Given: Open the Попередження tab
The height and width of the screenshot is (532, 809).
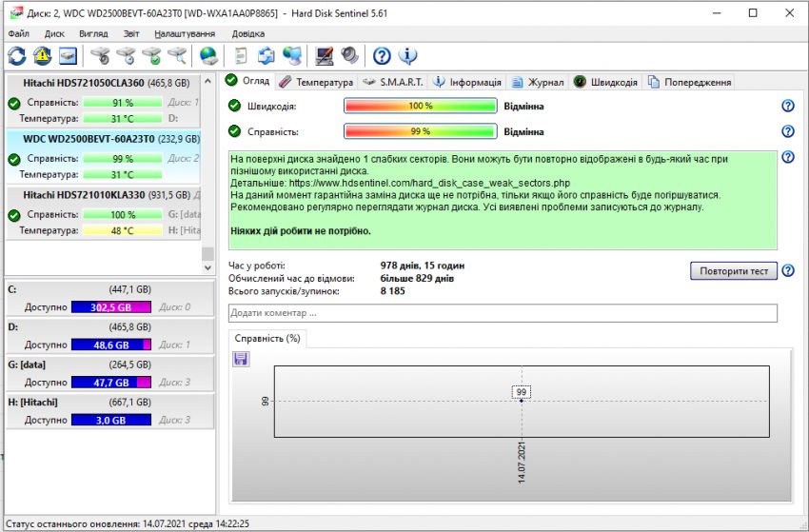Looking at the screenshot, I should coord(690,82).
